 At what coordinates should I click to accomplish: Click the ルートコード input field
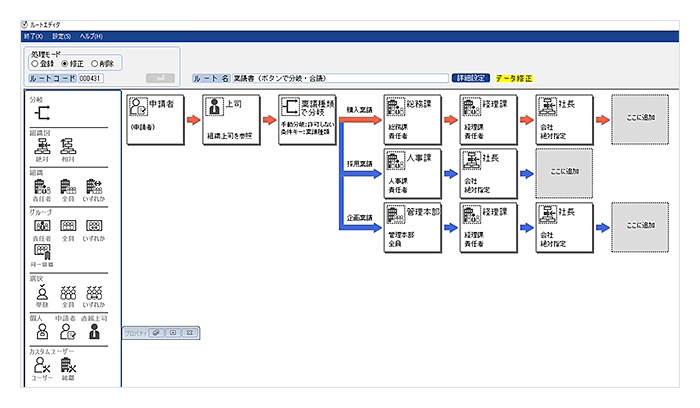pos(92,77)
